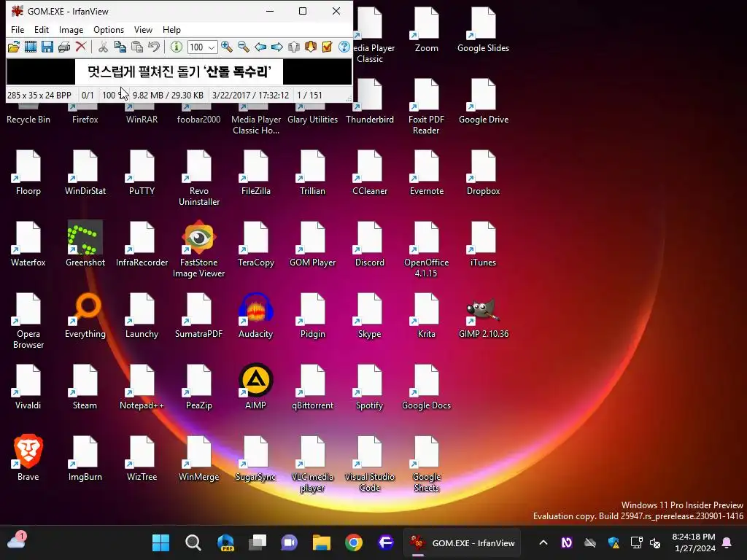747x560 pixels.
Task: Select the AIMP desktop icon
Action: (256, 386)
